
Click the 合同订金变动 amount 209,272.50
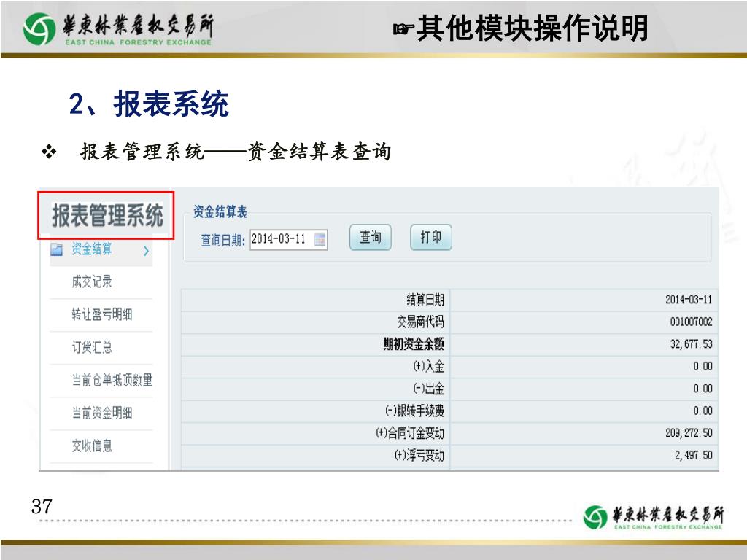click(x=688, y=433)
